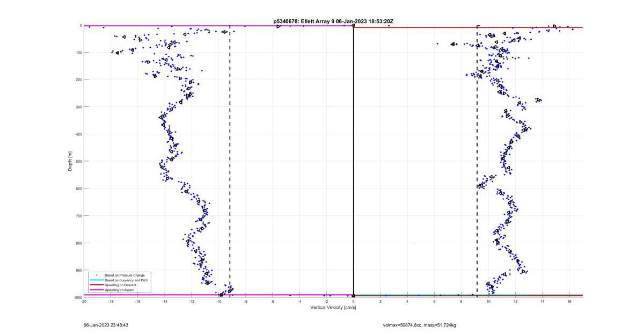Image resolution: width=644 pixels, height=334 pixels.
Task: Click velocity axis tick label "-20"
Action: pos(84,302)
